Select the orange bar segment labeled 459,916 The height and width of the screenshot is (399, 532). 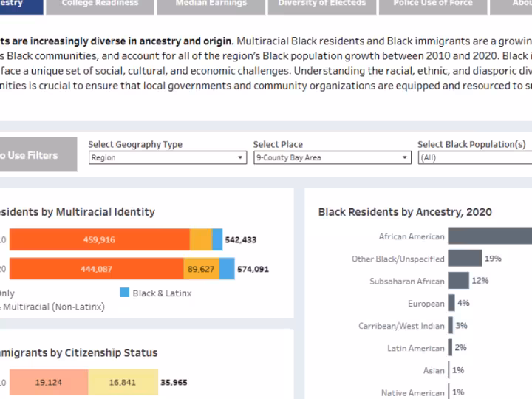(99, 239)
